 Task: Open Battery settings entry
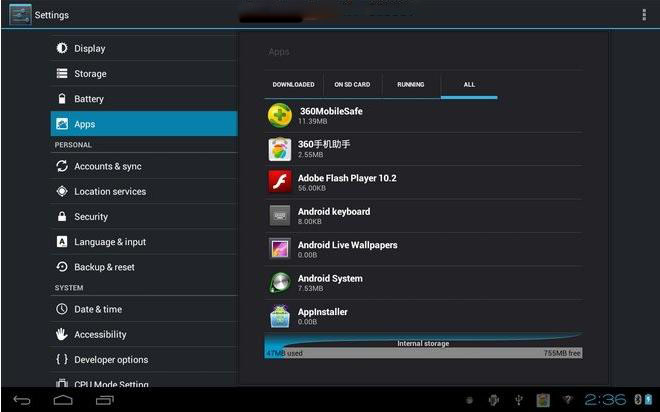tap(144, 99)
